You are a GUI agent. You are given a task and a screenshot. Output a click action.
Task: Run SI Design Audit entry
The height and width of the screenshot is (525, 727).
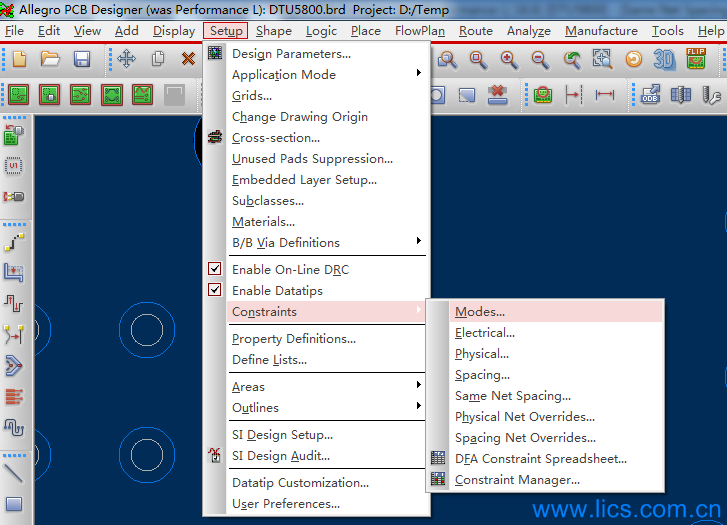click(327, 456)
